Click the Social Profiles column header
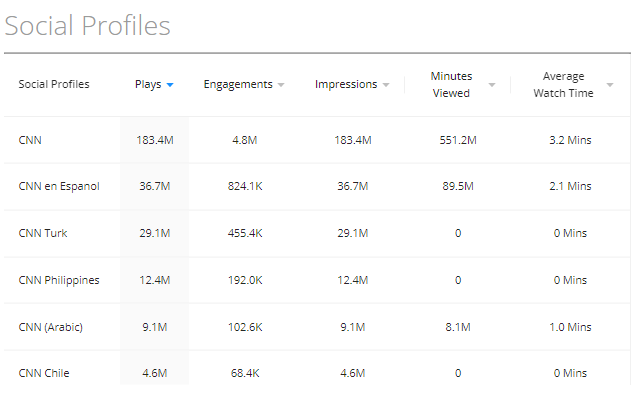This screenshot has width=631, height=394. coord(54,84)
